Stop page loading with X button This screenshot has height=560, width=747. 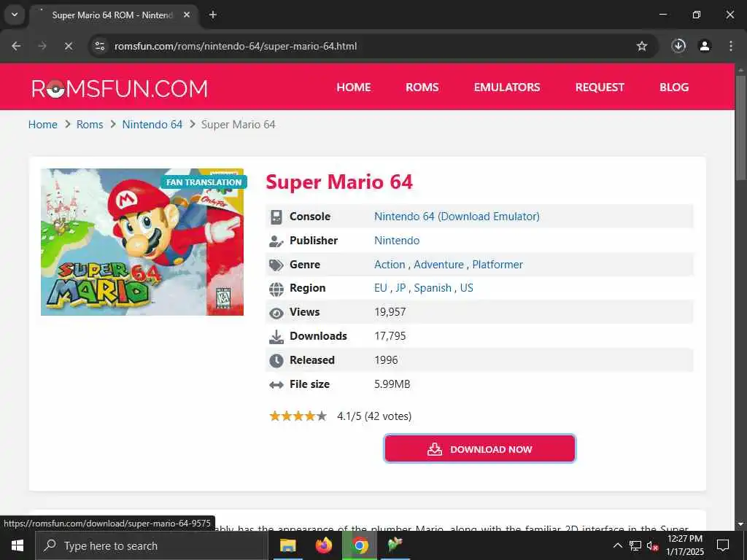click(69, 46)
